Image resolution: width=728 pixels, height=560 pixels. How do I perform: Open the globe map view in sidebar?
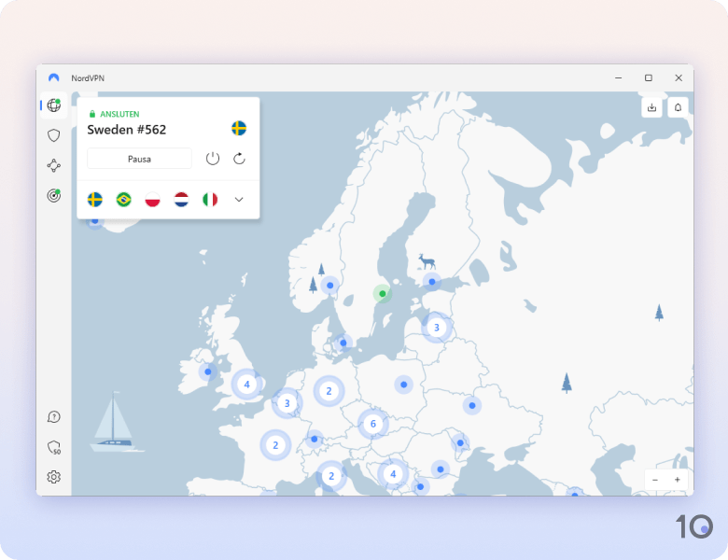54,105
